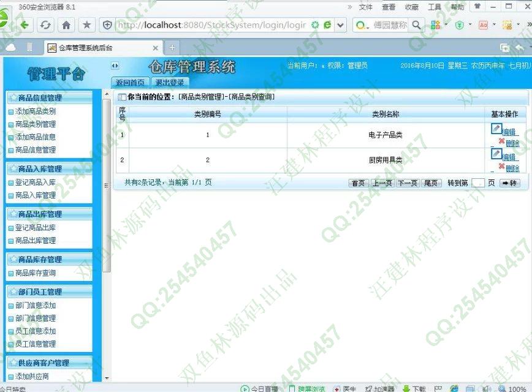Collapse the 商品库存管理 menu section
The image size is (532, 392).
(50, 260)
